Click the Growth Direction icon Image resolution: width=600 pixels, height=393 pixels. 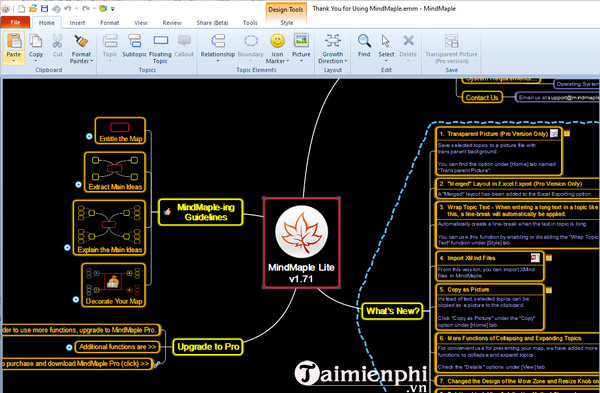pos(333,41)
